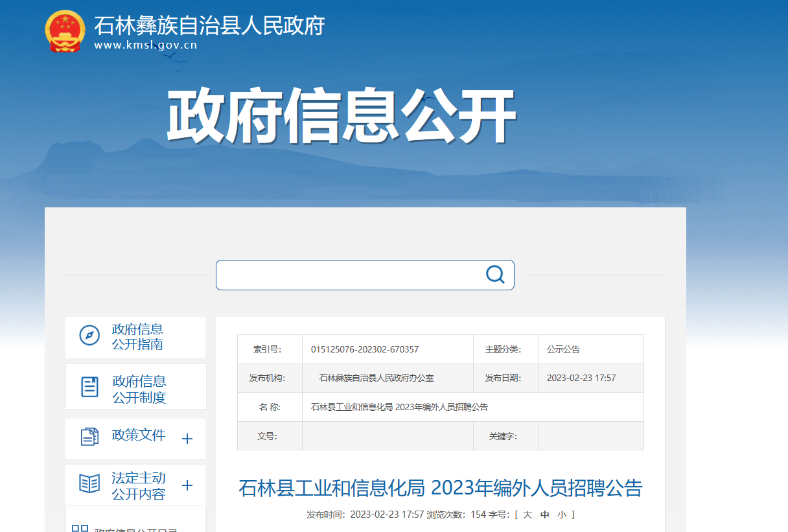Click the compass icon beside 政府信息公开指南

[89, 336]
